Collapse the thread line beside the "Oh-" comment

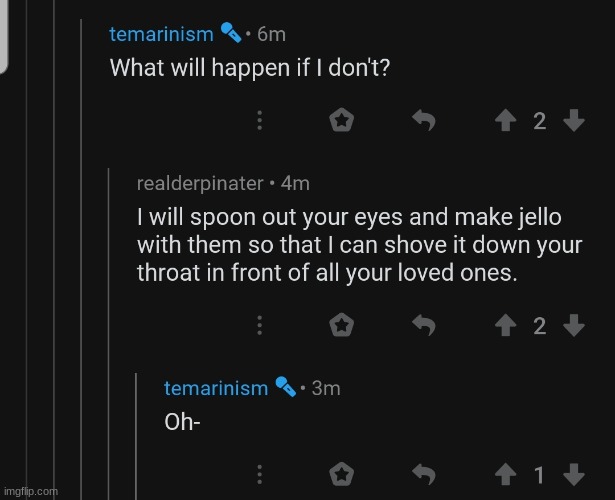[x=136, y=436]
